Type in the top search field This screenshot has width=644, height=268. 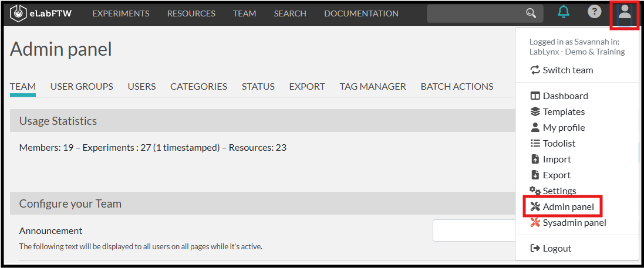pos(476,13)
